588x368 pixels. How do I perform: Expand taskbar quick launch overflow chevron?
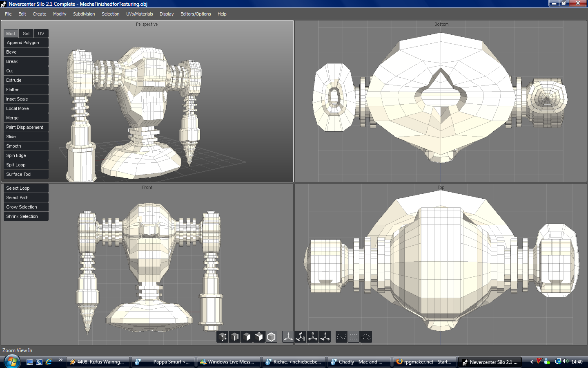(x=61, y=360)
